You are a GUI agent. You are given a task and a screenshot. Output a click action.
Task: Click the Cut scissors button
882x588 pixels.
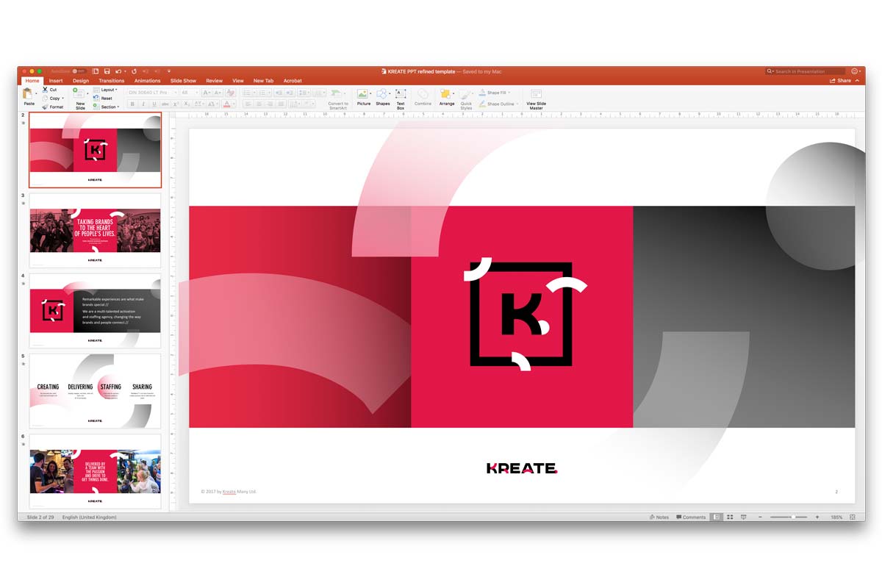coord(51,90)
